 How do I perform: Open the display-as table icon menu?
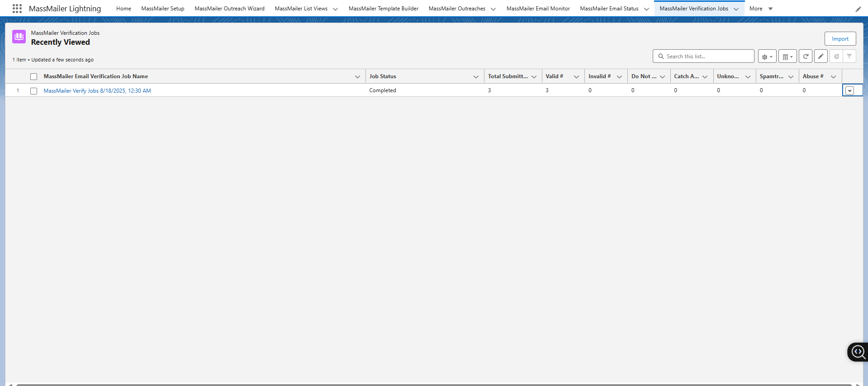click(x=787, y=56)
